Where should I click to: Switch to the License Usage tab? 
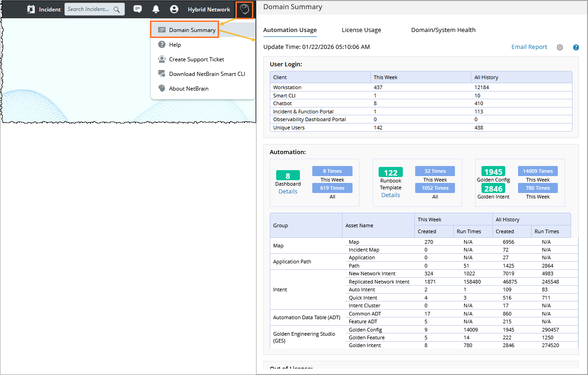(361, 30)
